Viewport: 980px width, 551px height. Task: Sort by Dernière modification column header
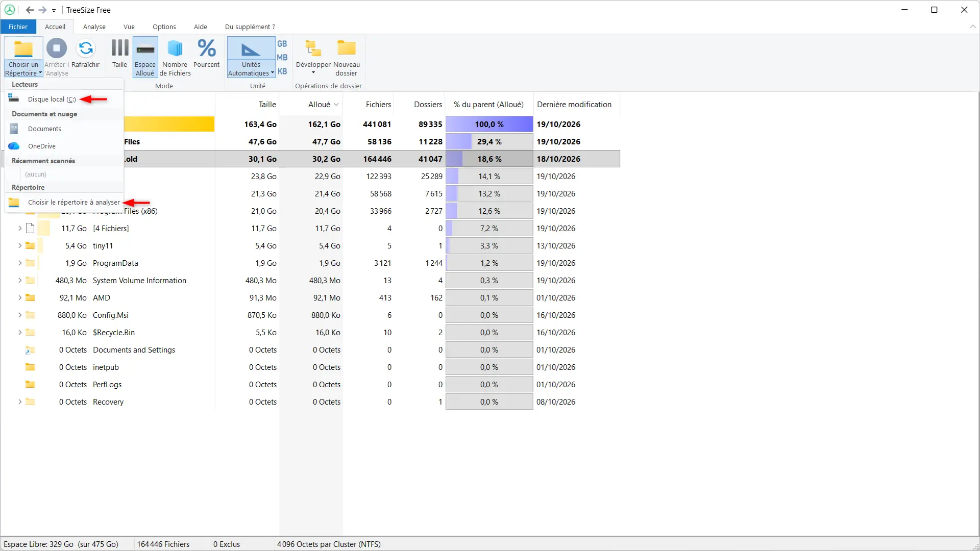(577, 104)
